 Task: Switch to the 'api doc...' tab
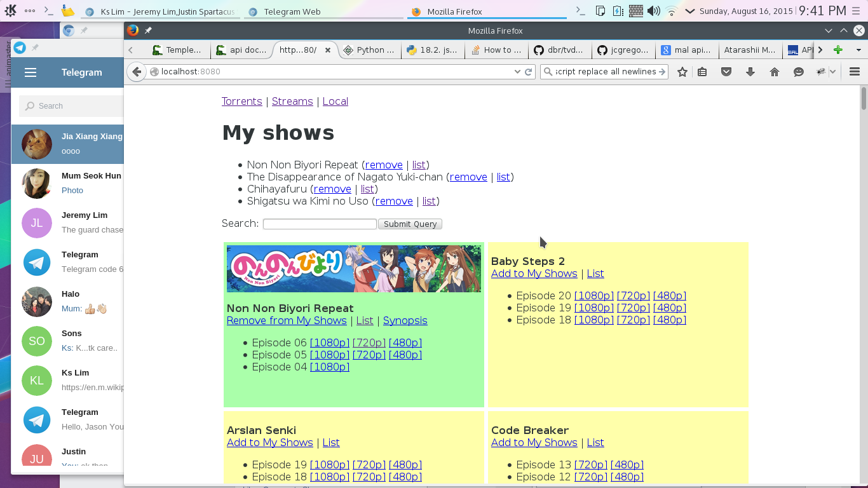tap(241, 50)
